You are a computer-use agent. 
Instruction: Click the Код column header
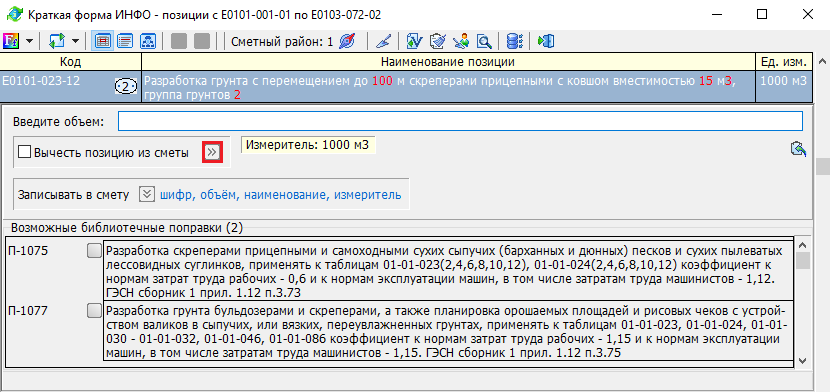point(70,62)
